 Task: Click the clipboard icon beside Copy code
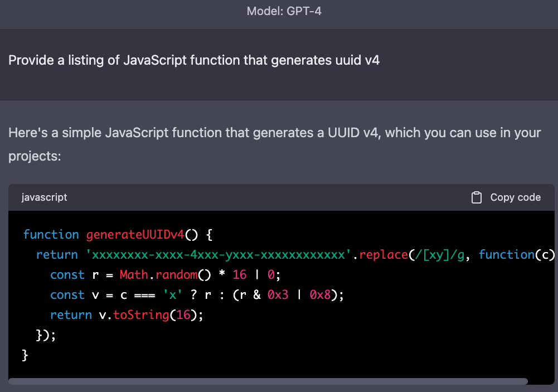[x=476, y=197]
